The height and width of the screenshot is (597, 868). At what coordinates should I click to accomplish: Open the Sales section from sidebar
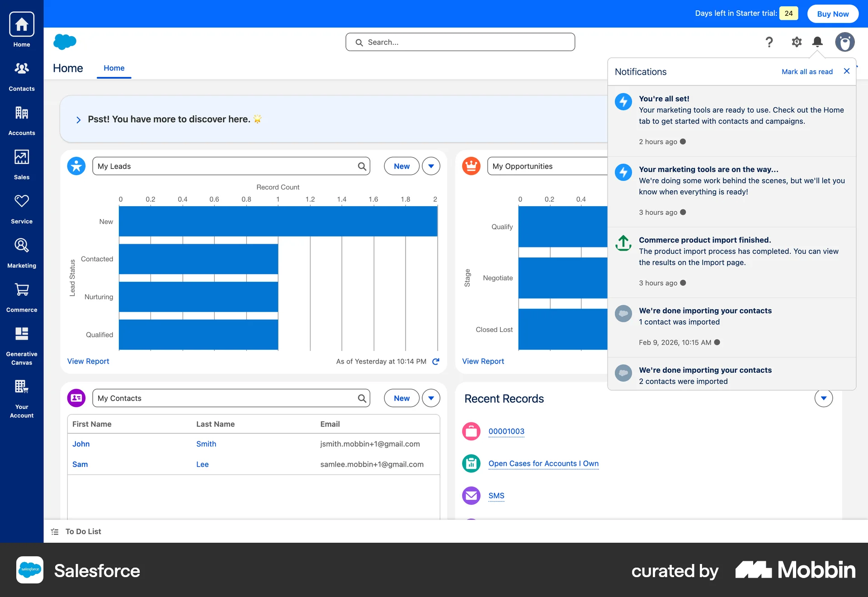pos(21,162)
